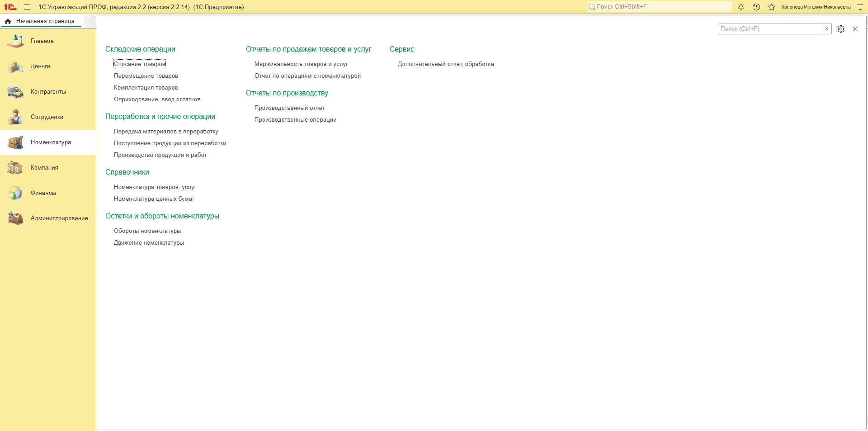This screenshot has width=868, height=431.
Task: Open the Администрирование toolbox icon
Action: pos(15,218)
